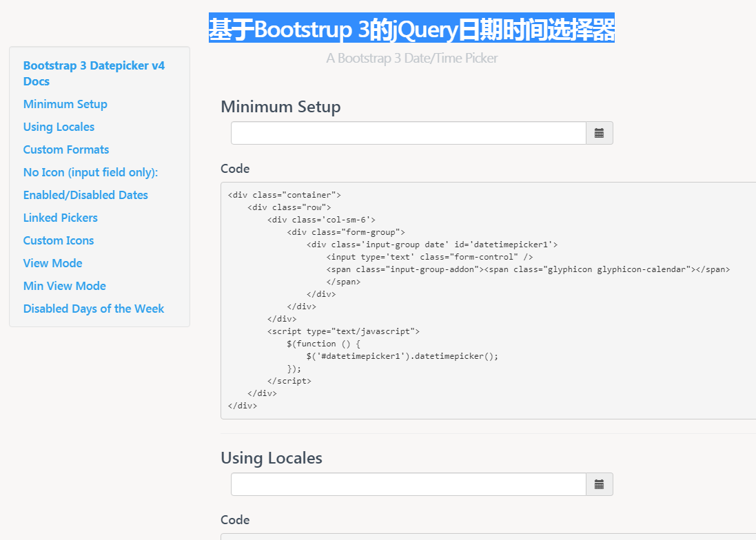The image size is (756, 540).
Task: Click calendar icon in Using Locales picker
Action: pyautogui.click(x=600, y=485)
